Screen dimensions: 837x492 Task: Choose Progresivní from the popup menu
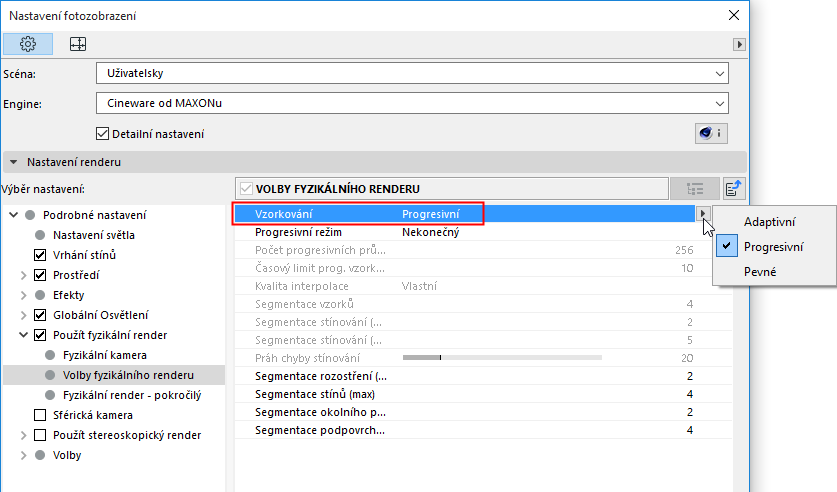(x=775, y=247)
